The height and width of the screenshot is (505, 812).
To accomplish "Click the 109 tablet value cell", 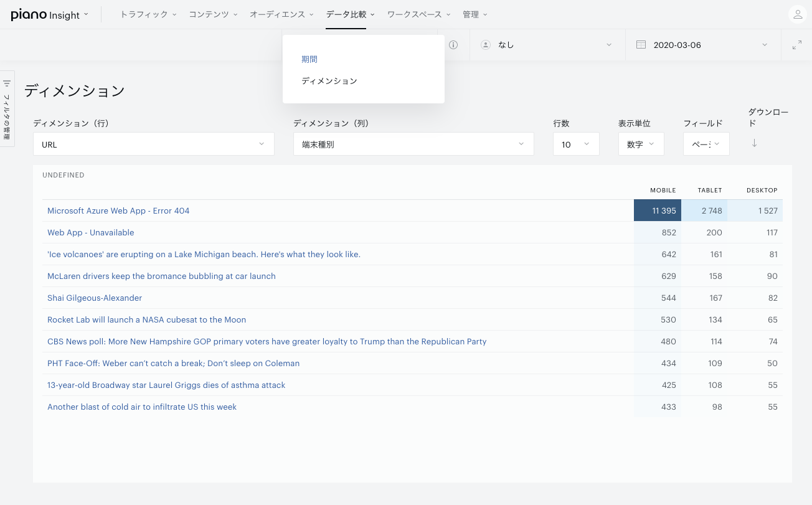I will (704, 363).
